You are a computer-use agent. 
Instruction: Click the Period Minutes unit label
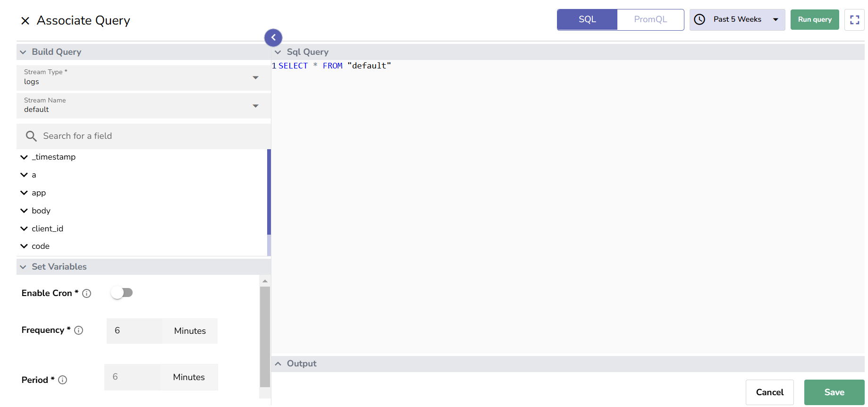click(189, 377)
